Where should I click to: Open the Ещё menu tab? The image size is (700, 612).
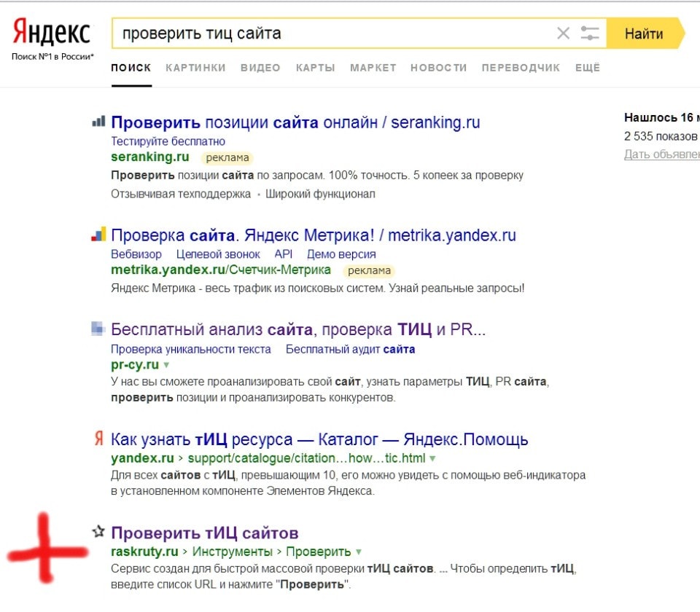(x=587, y=68)
